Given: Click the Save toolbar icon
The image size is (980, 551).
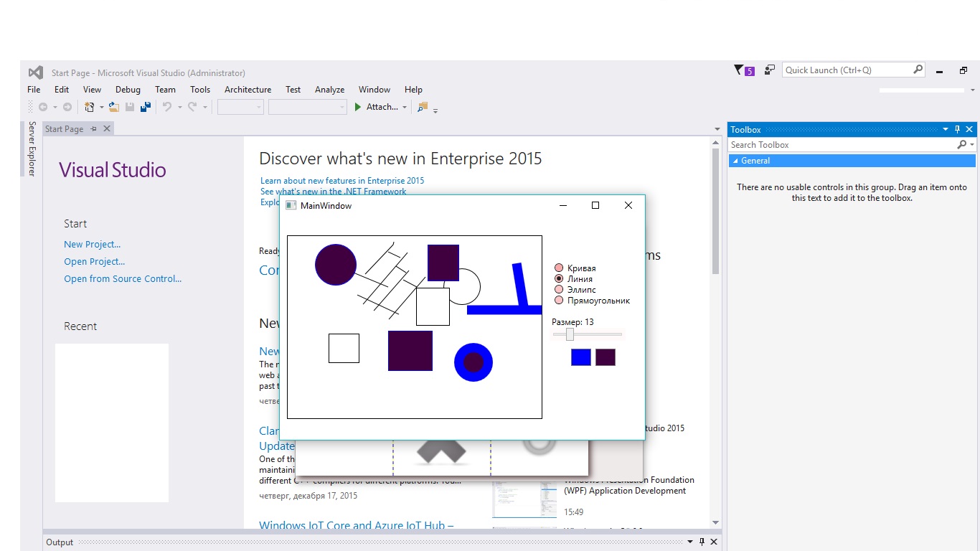Looking at the screenshot, I should [x=130, y=107].
